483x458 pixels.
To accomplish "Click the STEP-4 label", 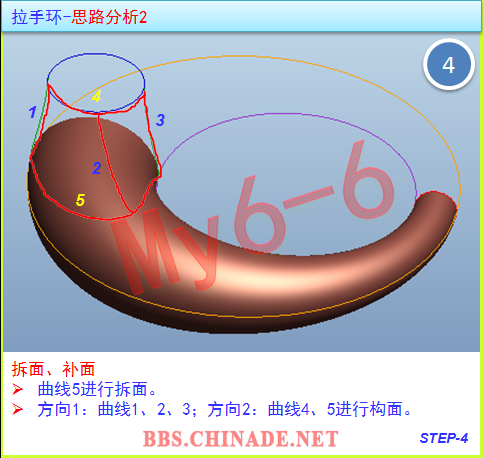I will 444,438.
